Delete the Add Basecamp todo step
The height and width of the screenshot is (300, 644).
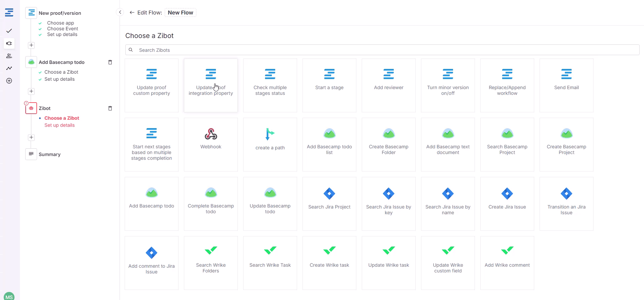click(110, 62)
